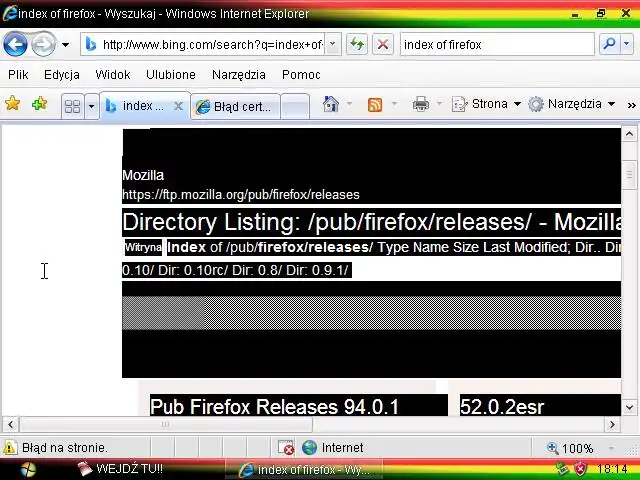Click the red shield security tray icon
The height and width of the screenshot is (480, 640).
[x=580, y=469]
